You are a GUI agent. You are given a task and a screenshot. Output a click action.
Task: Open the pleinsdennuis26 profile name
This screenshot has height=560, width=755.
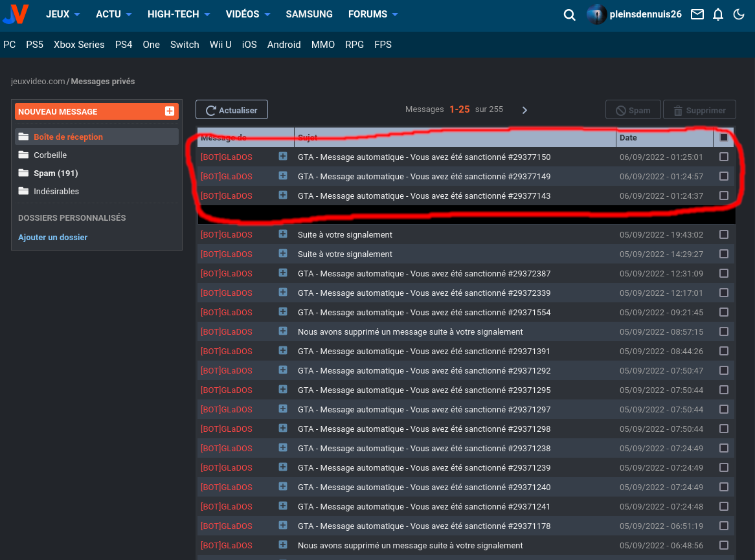[645, 14]
